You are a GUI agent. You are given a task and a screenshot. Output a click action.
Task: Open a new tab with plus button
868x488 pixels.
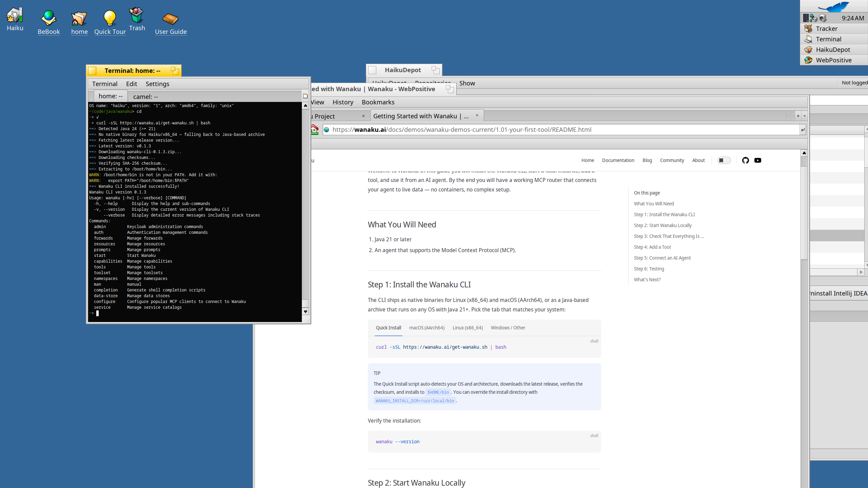coord(798,116)
